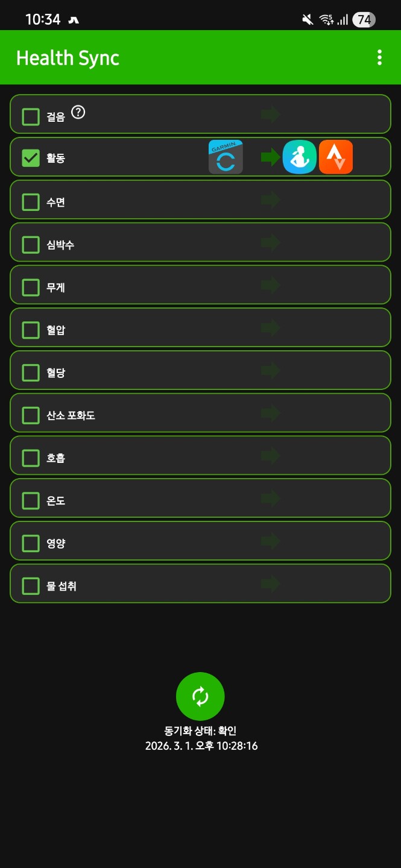Select the 산소 포화도 row label
Viewport: 401px width, 868px height.
[x=71, y=415]
